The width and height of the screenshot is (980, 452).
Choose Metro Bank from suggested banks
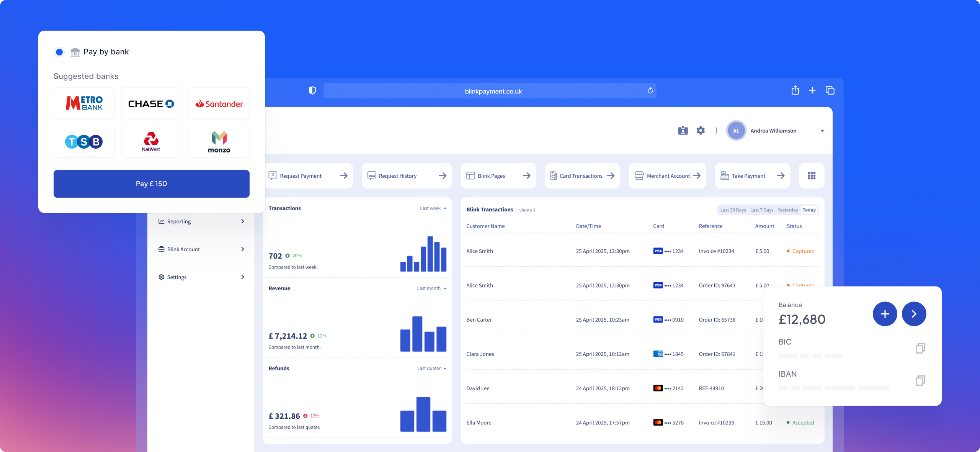click(84, 103)
